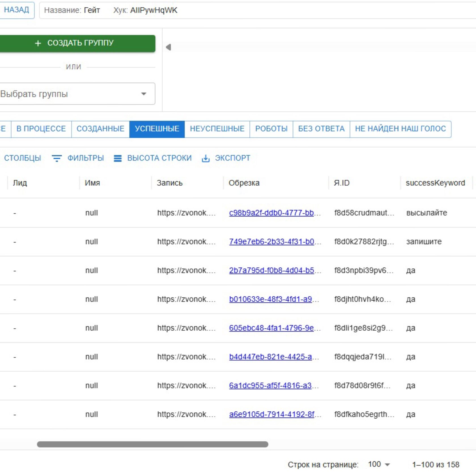Click the plus icon on Создать группу

coord(38,43)
